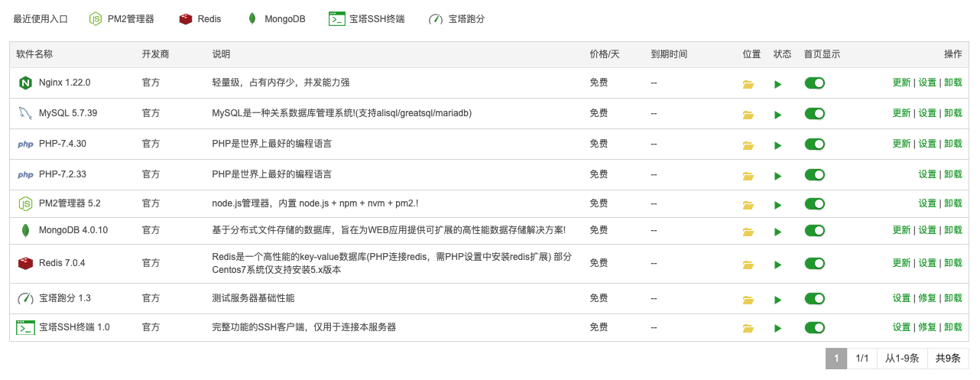Click MongoDB running status arrow
Viewport: 980px width, 380px height.
pyautogui.click(x=777, y=232)
